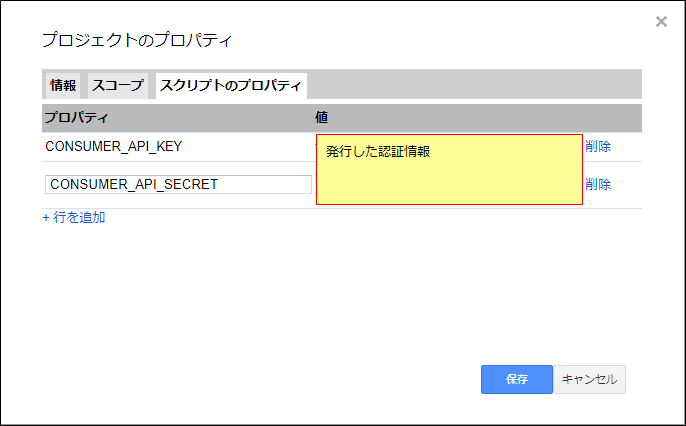Click the plus sign before 行を追加
This screenshot has height=426, width=686.
pyautogui.click(x=46, y=217)
